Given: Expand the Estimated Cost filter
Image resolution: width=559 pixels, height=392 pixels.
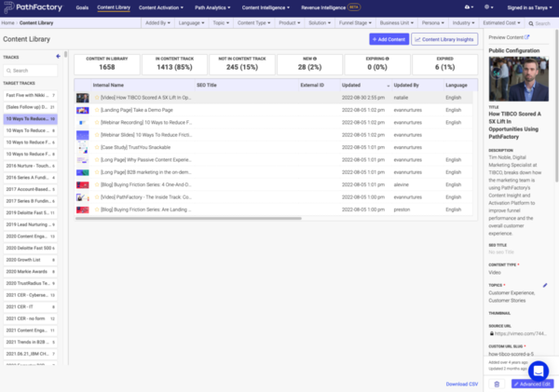Looking at the screenshot, I should click(x=501, y=22).
